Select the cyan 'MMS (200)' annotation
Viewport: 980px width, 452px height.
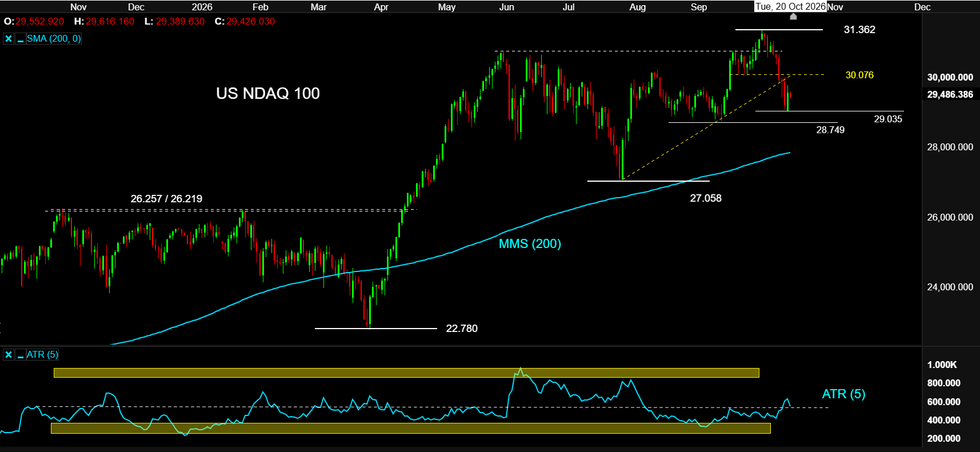pos(530,244)
